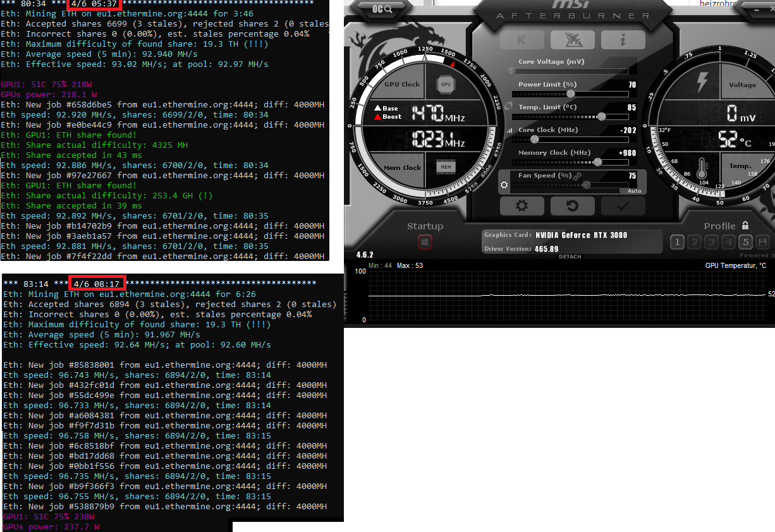
Task: Click the profile lock icon
Action: click(745, 226)
